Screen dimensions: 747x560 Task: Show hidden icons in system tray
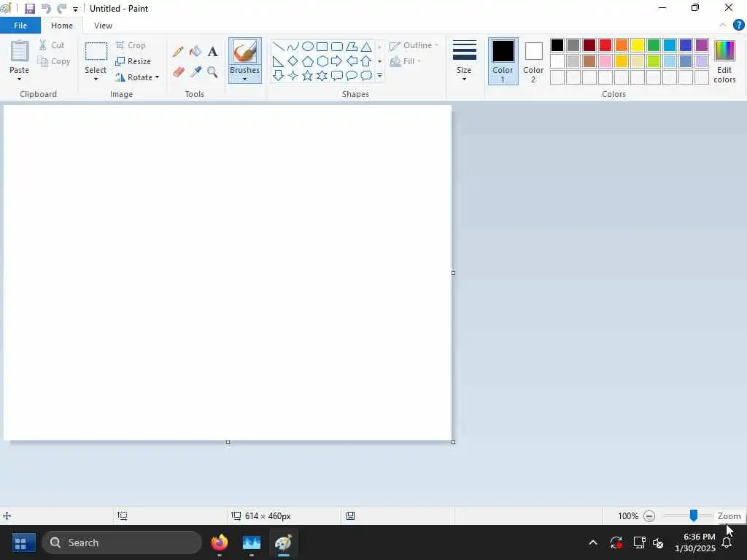pos(592,542)
